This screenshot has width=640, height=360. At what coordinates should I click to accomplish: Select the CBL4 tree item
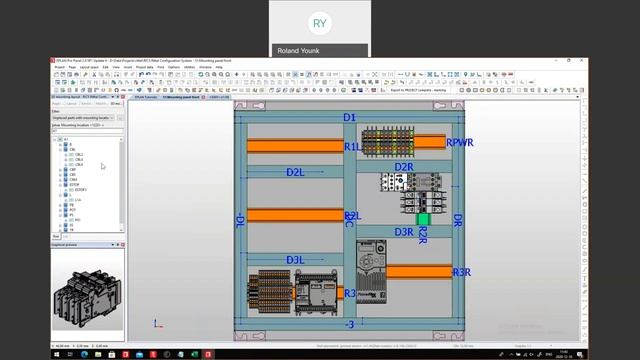79,160
